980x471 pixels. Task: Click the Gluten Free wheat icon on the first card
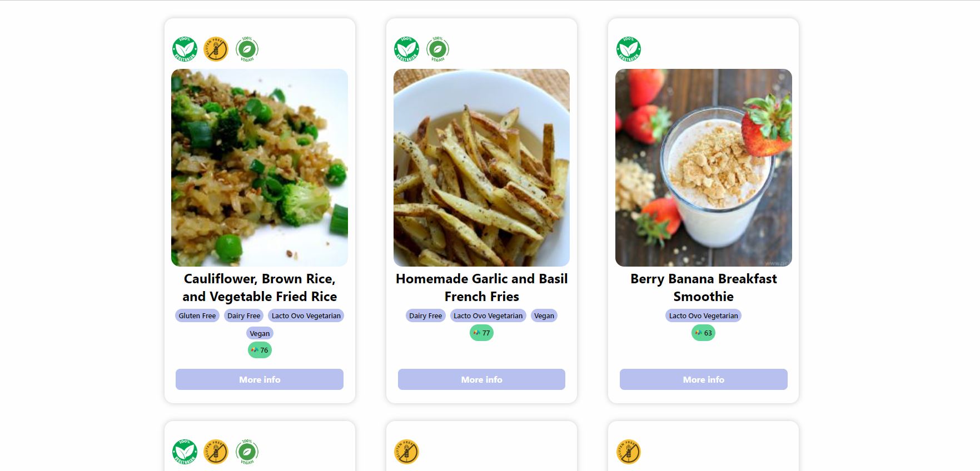tap(216, 49)
